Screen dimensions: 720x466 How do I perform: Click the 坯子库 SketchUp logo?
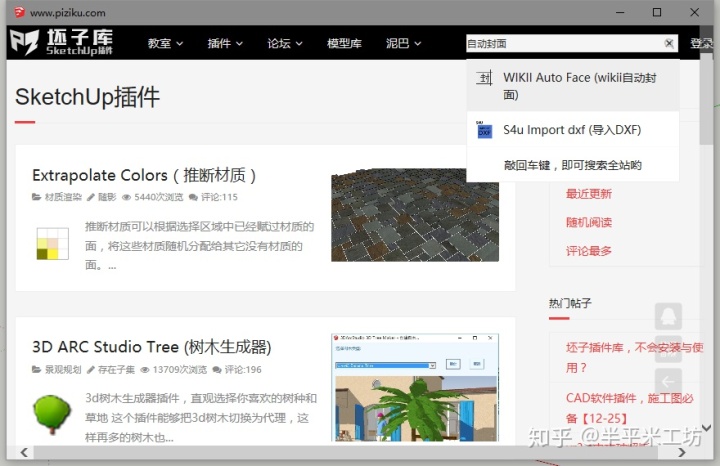62,42
